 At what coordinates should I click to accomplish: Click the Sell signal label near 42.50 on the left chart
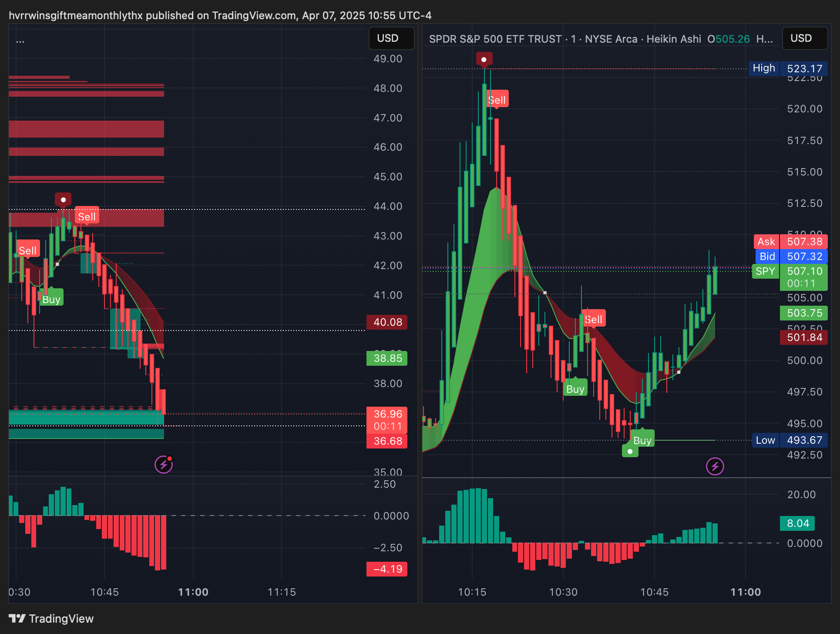coord(28,250)
